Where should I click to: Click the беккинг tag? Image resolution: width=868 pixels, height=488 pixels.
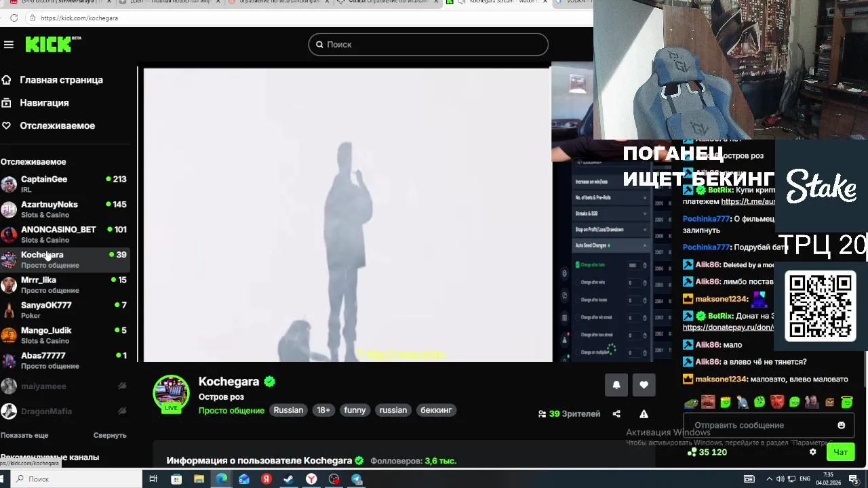436,410
